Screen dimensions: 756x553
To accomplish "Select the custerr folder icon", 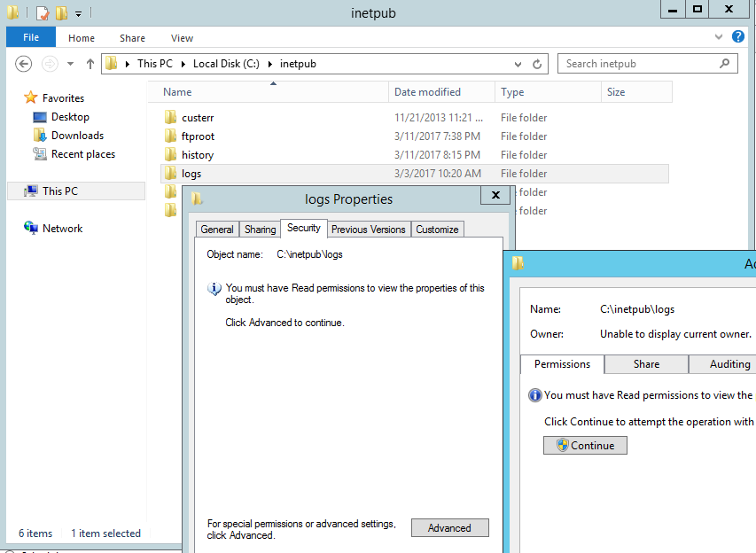I will (x=170, y=117).
